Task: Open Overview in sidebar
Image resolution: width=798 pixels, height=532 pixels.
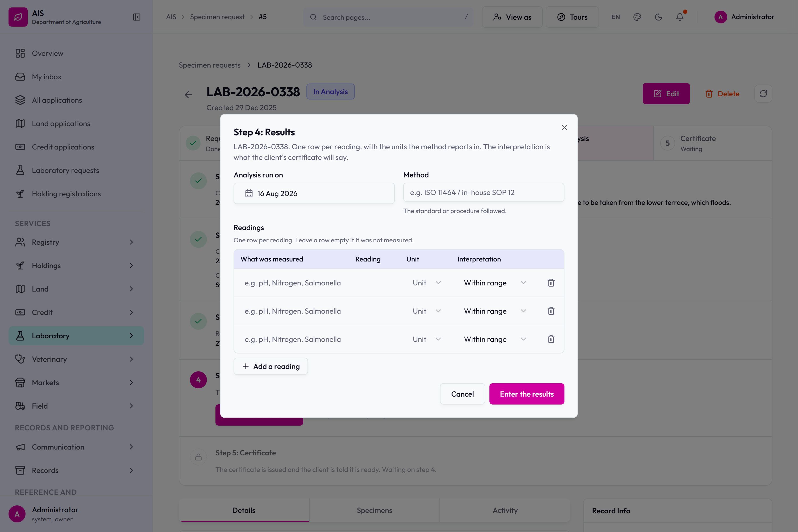Action: [x=76, y=53]
